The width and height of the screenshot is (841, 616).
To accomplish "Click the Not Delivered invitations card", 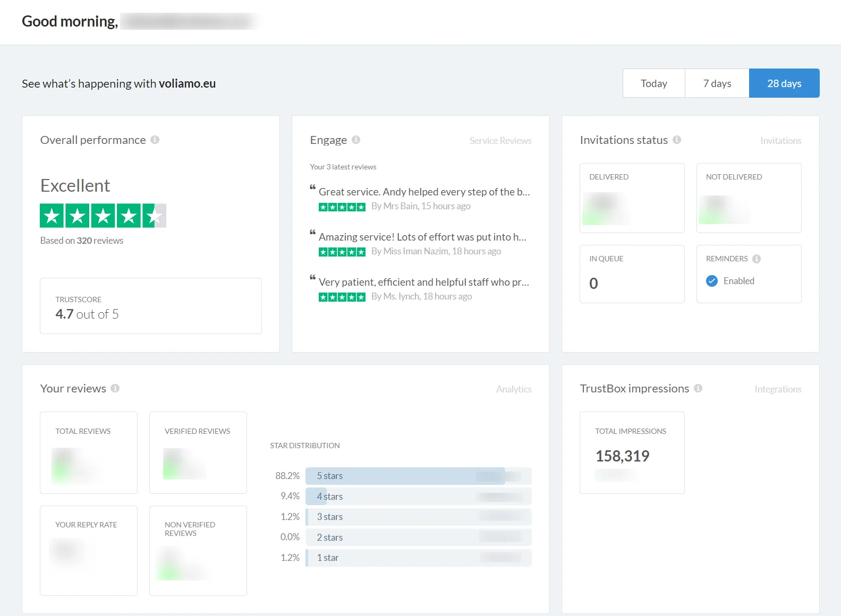I will click(x=749, y=198).
